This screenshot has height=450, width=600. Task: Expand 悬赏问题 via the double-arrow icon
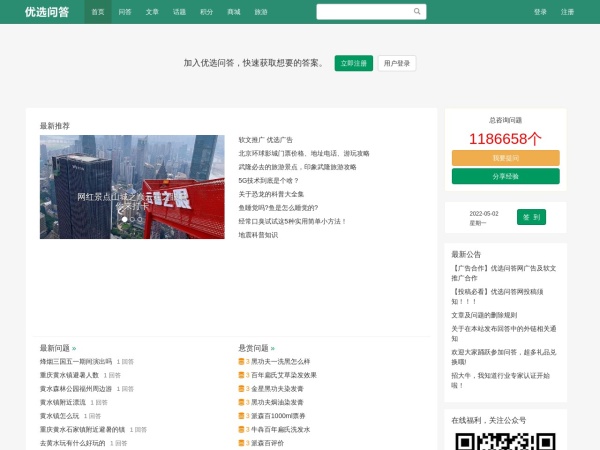click(x=272, y=348)
